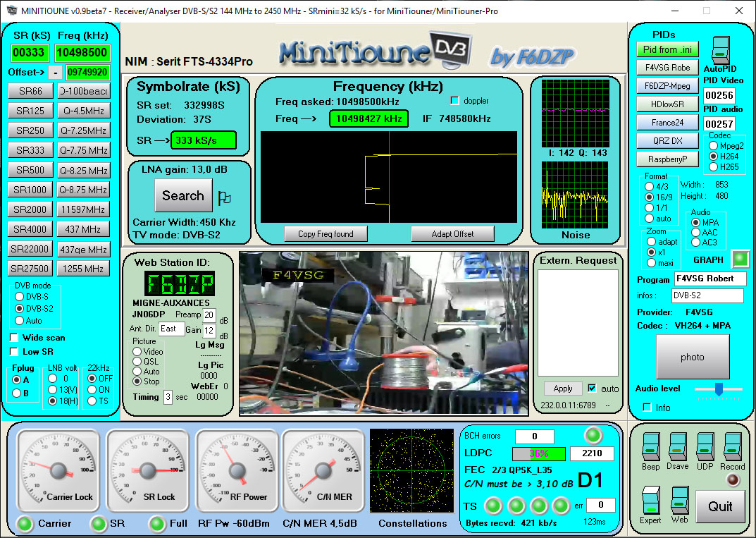The width and height of the screenshot is (756, 538).
Task: Select Fplug B radio button
Action: [x=16, y=393]
